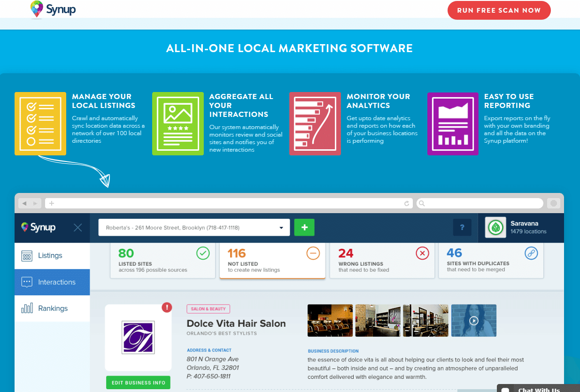Click the Edit Business Info button

point(139,383)
